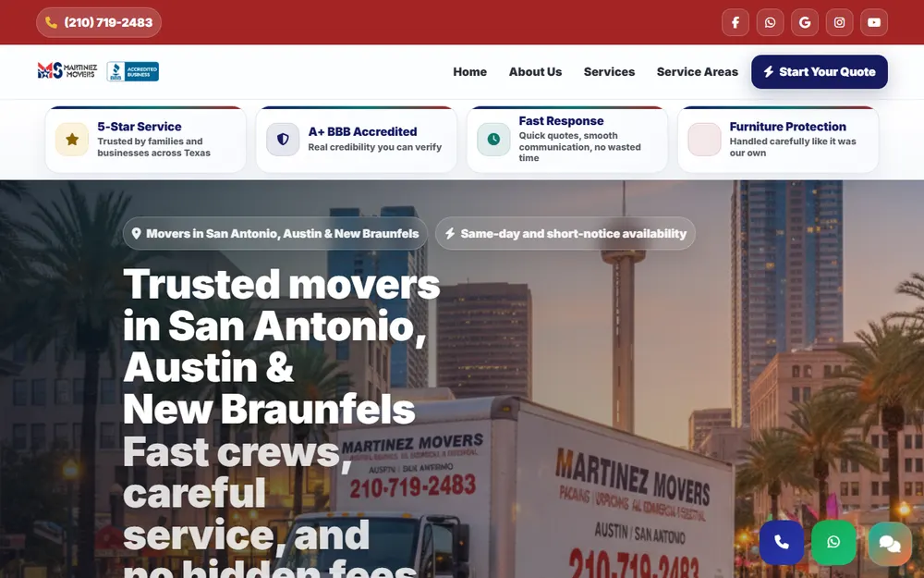
Task: Click the floating blue phone call button
Action: click(x=782, y=543)
